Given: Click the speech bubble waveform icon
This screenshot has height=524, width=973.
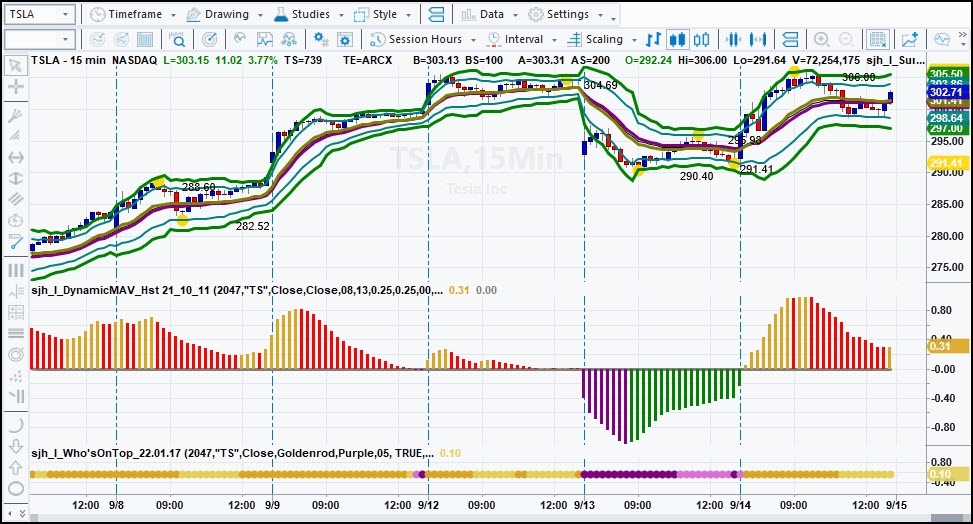Looking at the screenshot, I should 942,40.
